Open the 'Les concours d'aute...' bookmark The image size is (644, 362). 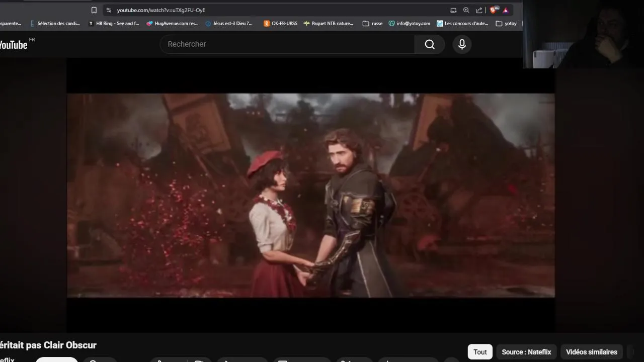462,23
